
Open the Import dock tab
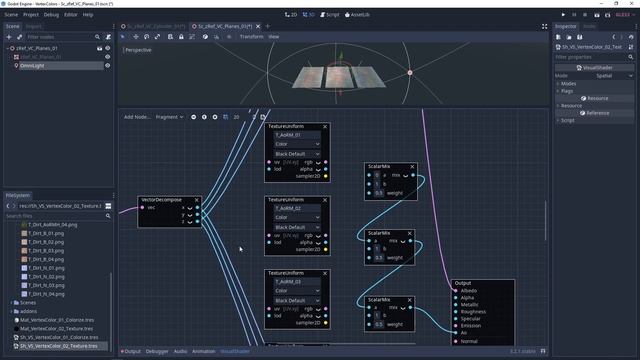[33, 27]
